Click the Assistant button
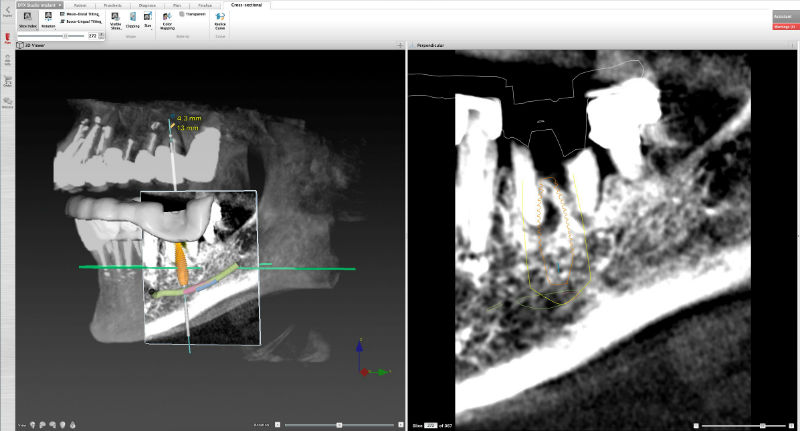The height and width of the screenshot is (431, 800). pyautogui.click(x=785, y=17)
